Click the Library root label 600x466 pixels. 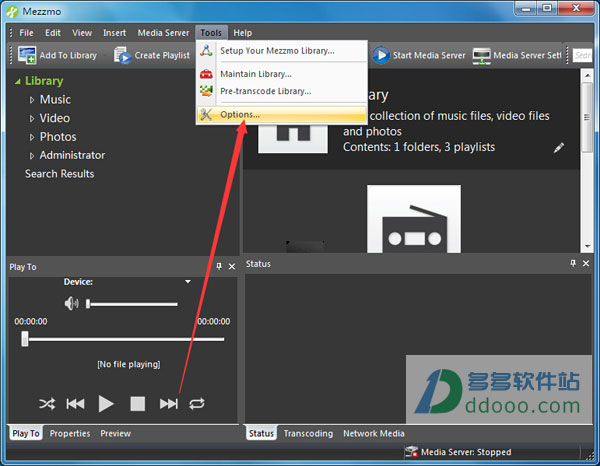44,81
